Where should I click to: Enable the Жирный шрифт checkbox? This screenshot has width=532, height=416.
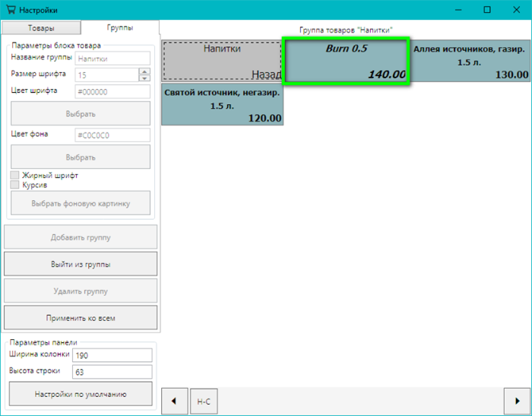pos(14,176)
